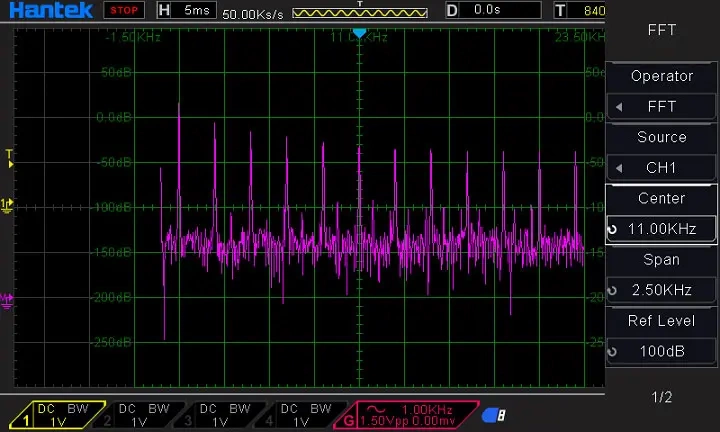The width and height of the screenshot is (720, 432).
Task: Click the blue USB status icon
Action: [x=493, y=415]
